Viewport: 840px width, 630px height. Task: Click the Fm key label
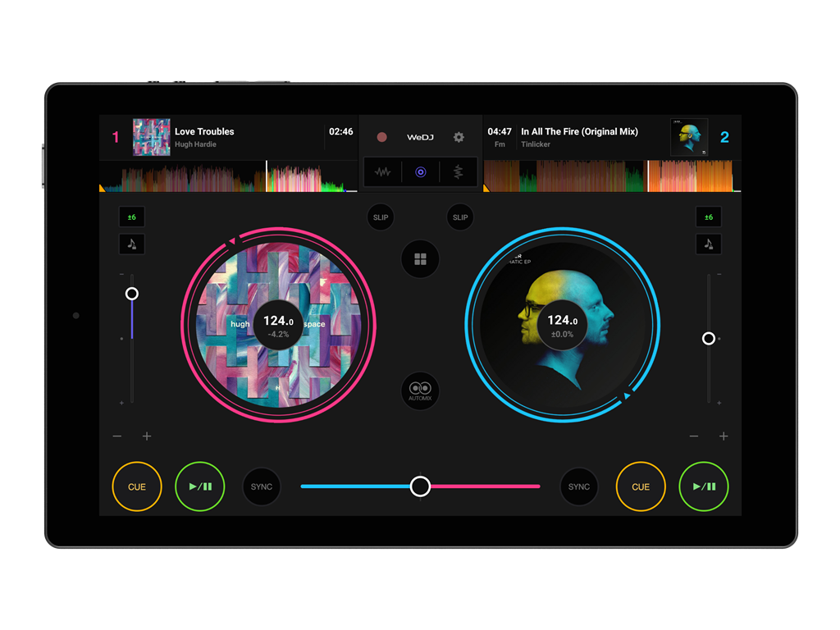[500, 144]
